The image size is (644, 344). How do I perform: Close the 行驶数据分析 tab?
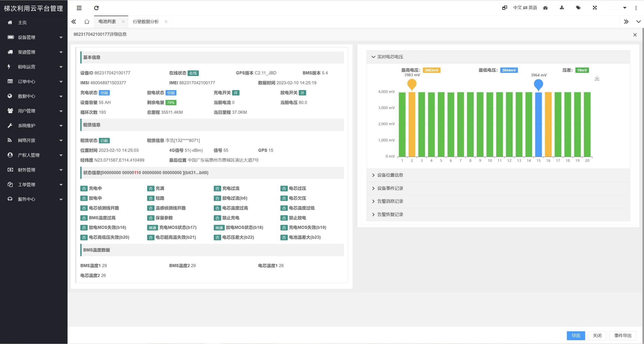(166, 22)
